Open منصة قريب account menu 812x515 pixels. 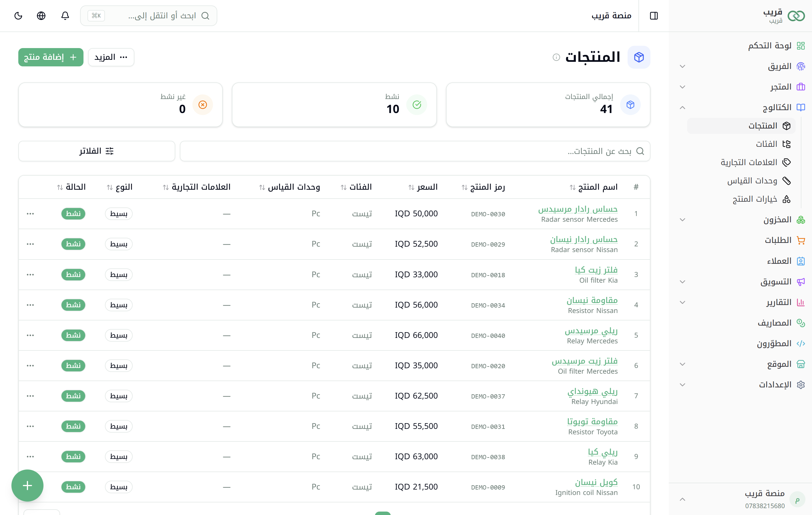coord(741,499)
